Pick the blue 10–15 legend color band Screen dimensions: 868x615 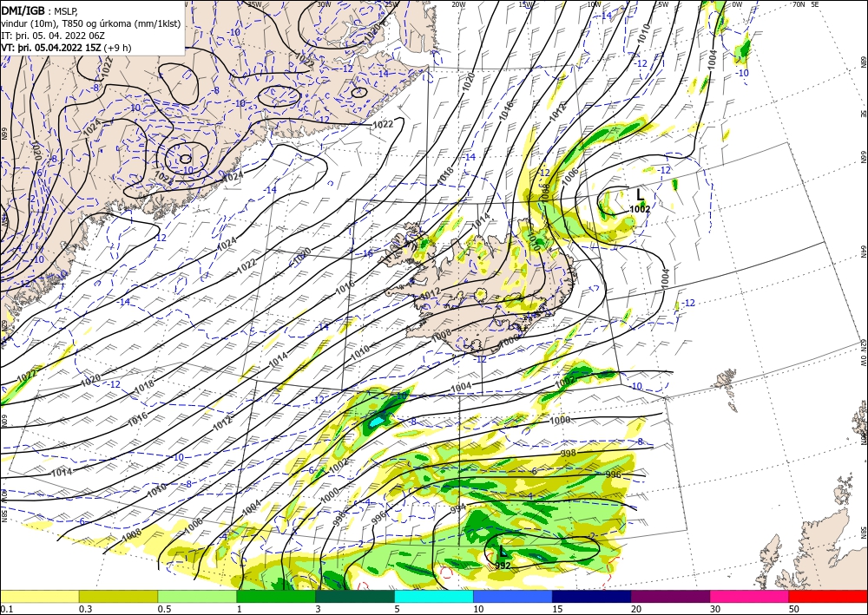pyautogui.click(x=513, y=596)
